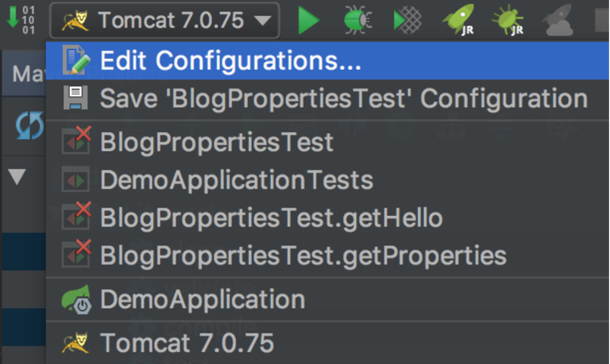Select the BlogPropertiesTest run configuration
The height and width of the screenshot is (364, 610).
tap(216, 142)
